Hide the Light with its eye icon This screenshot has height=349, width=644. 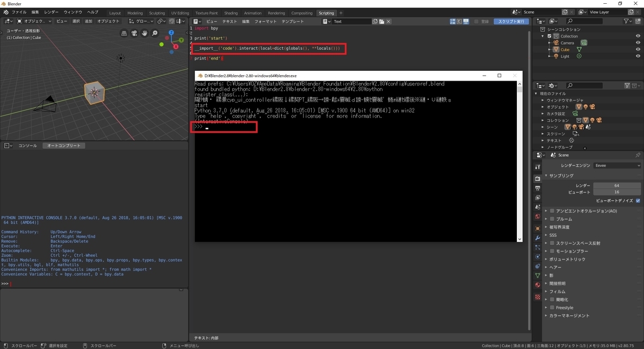pos(638,56)
